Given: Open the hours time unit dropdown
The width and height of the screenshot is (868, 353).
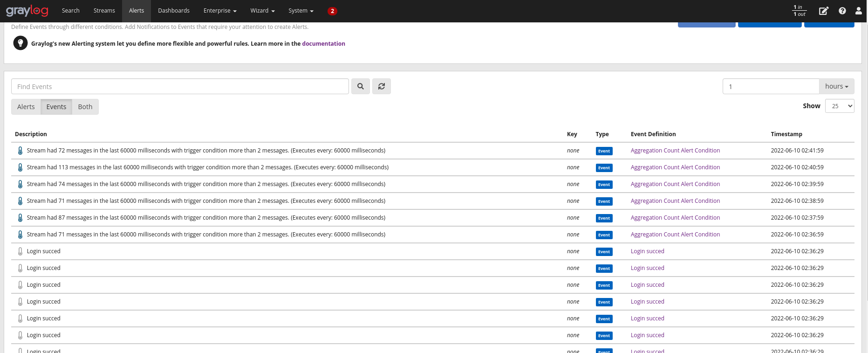Looking at the screenshot, I should point(836,86).
